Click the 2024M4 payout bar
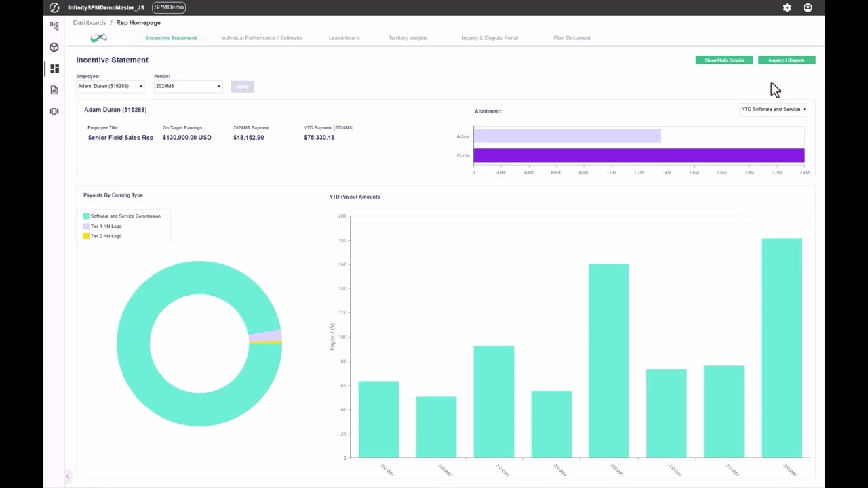Viewport: 868px width, 488px height. pyautogui.click(x=551, y=424)
